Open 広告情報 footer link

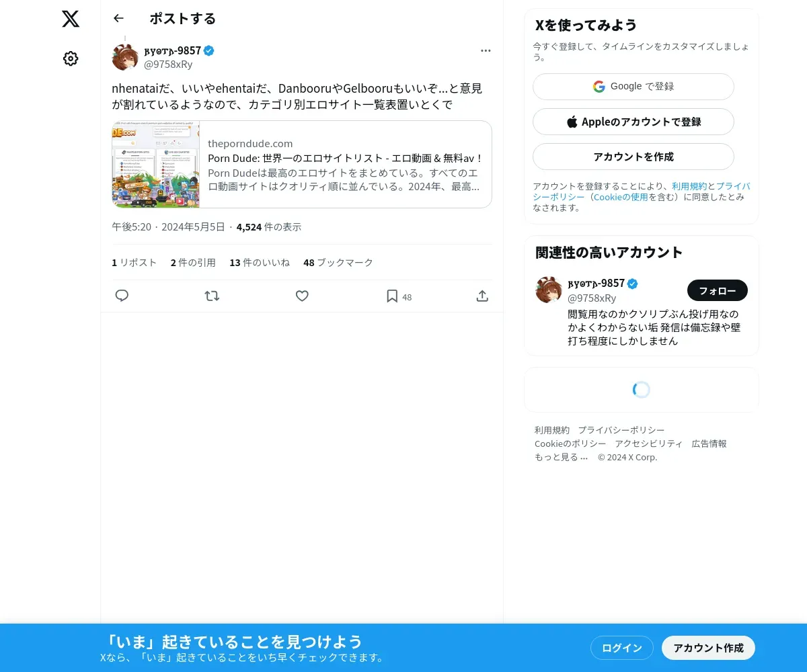coord(709,444)
